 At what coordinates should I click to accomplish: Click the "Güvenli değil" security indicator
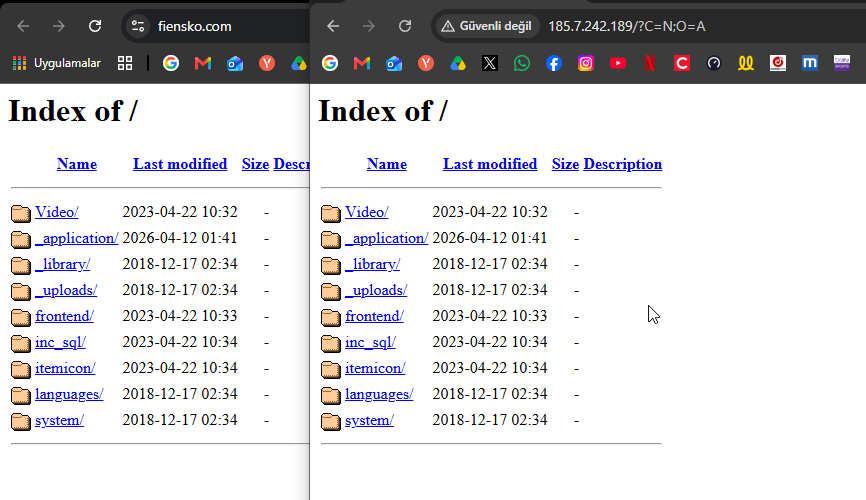pyautogui.click(x=487, y=26)
